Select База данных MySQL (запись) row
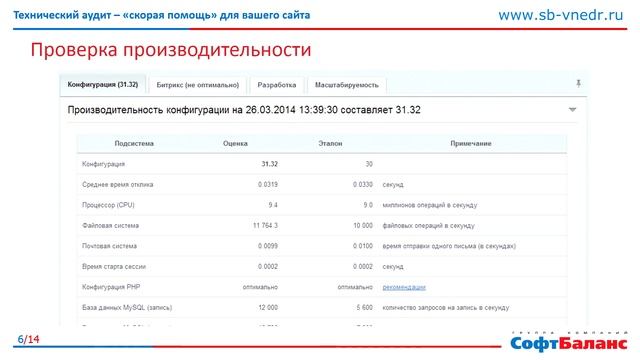Screen dimensions: 640x360 click(322, 307)
